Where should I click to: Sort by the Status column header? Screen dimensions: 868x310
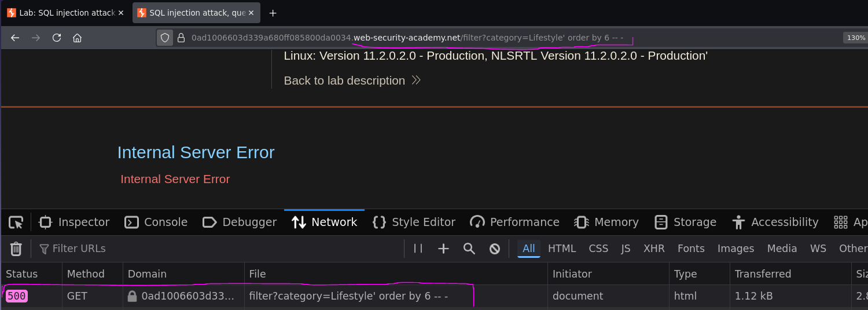coord(31,274)
